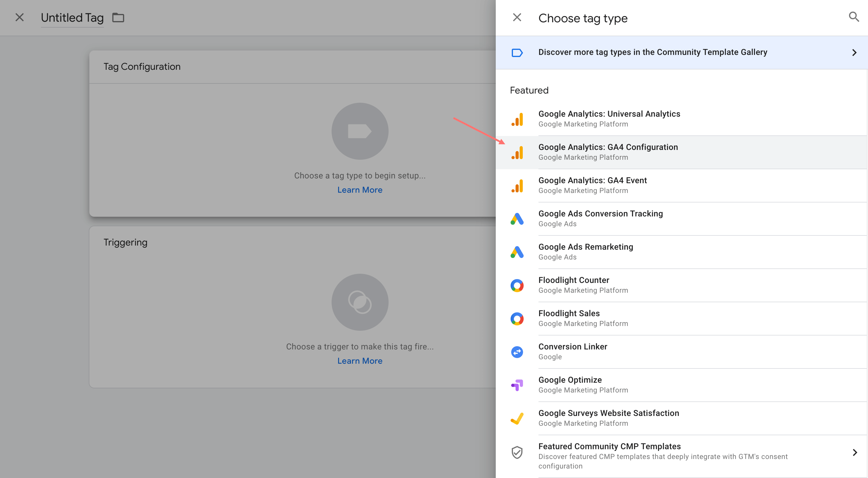This screenshot has width=868, height=478.
Task: Select Google Analytics: Universal Analytics tag type
Action: click(x=681, y=119)
